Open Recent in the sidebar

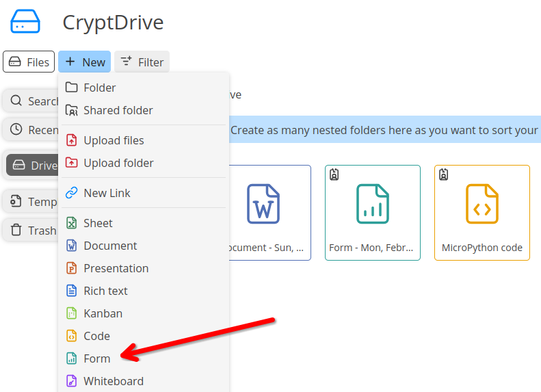click(x=31, y=130)
